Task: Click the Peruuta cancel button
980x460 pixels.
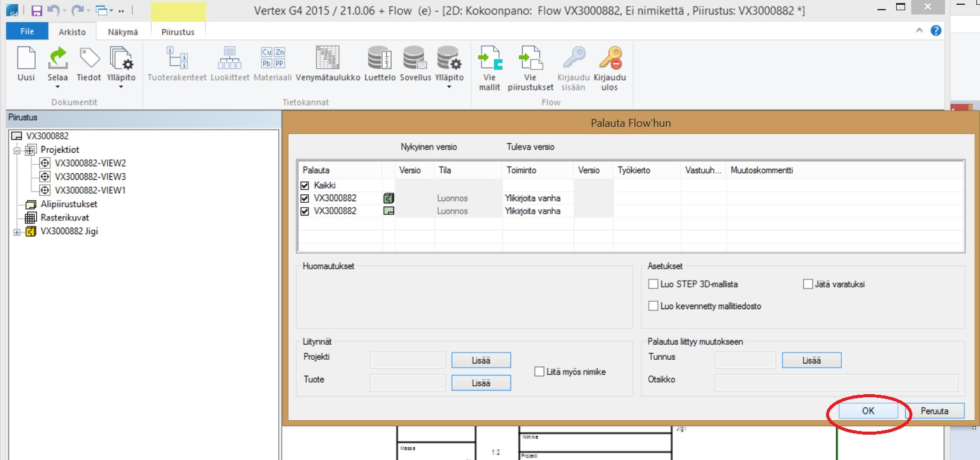Action: pos(934,411)
